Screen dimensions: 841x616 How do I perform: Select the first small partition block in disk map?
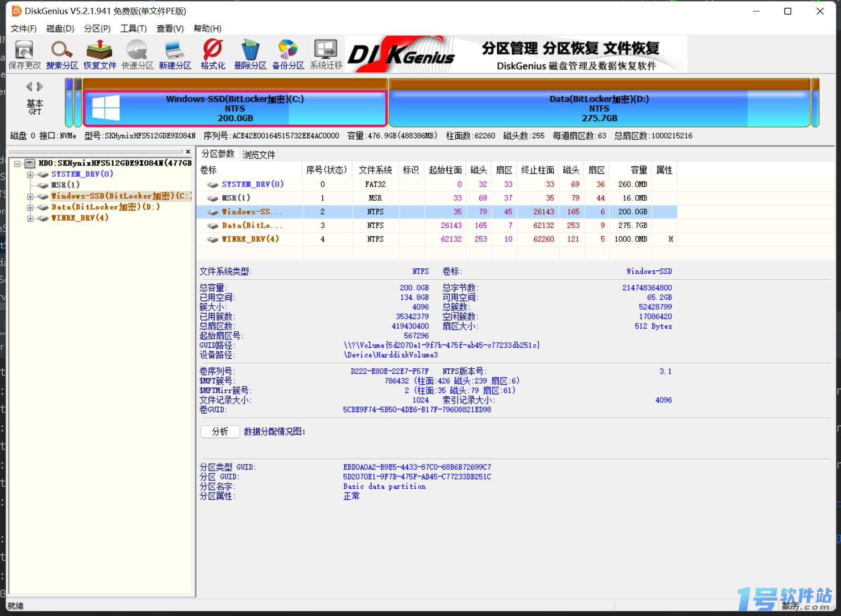(x=69, y=103)
